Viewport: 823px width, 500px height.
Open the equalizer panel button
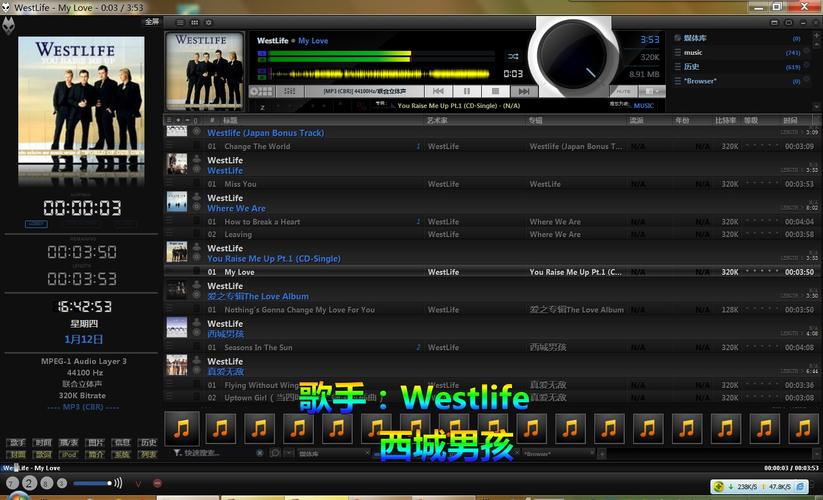pyautogui.click(x=289, y=91)
